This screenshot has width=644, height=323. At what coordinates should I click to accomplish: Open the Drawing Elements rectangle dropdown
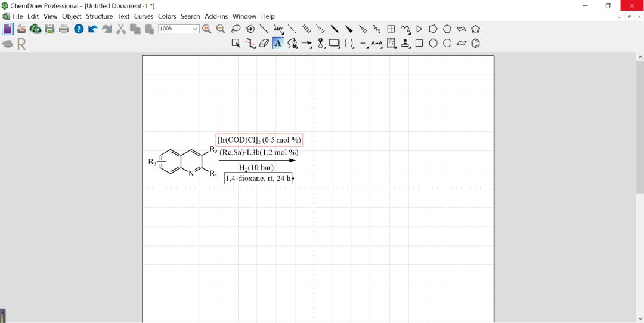pos(335,43)
